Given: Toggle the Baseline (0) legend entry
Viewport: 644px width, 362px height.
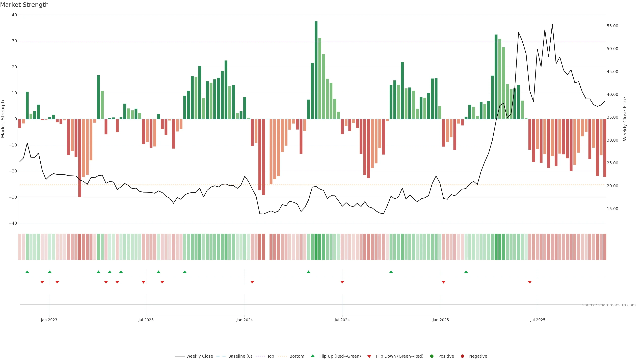Looking at the screenshot, I should pos(240,356).
